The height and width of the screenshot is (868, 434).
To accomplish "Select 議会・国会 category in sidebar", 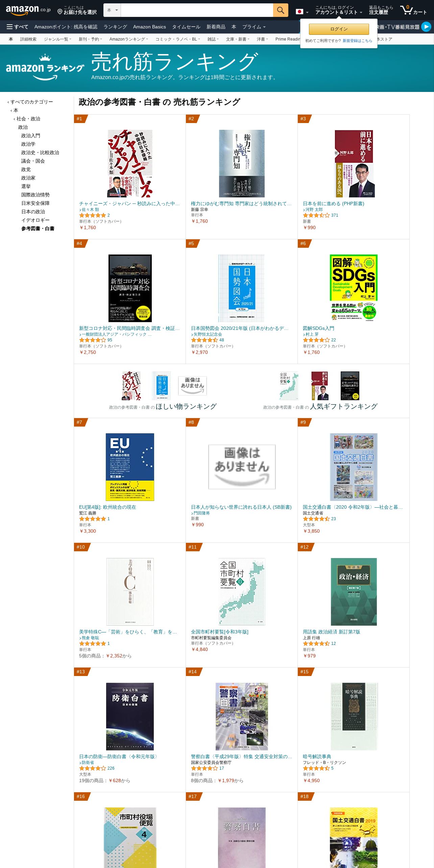I will pyautogui.click(x=33, y=161).
